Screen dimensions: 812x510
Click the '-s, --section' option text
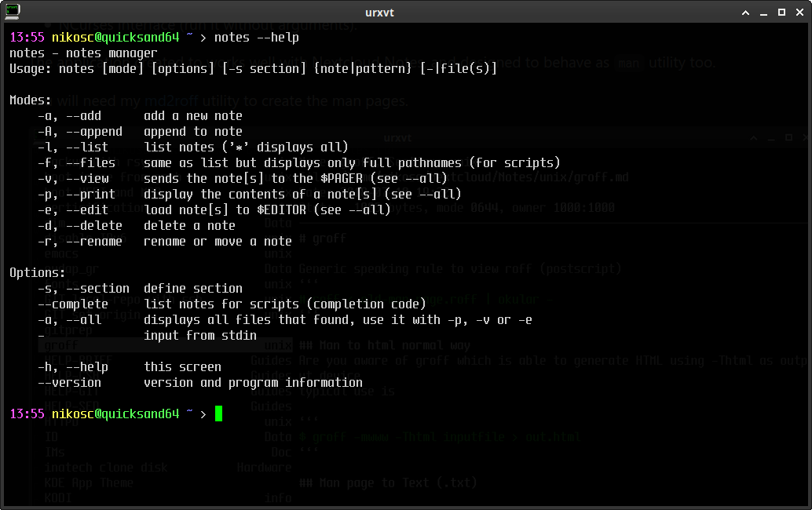pos(84,289)
